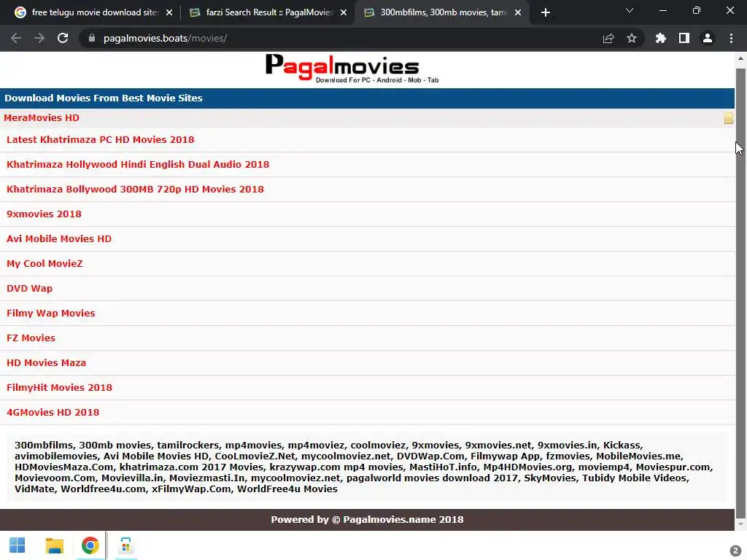Open the 'DVD Wap' link
The image size is (747, 560).
[x=29, y=288]
